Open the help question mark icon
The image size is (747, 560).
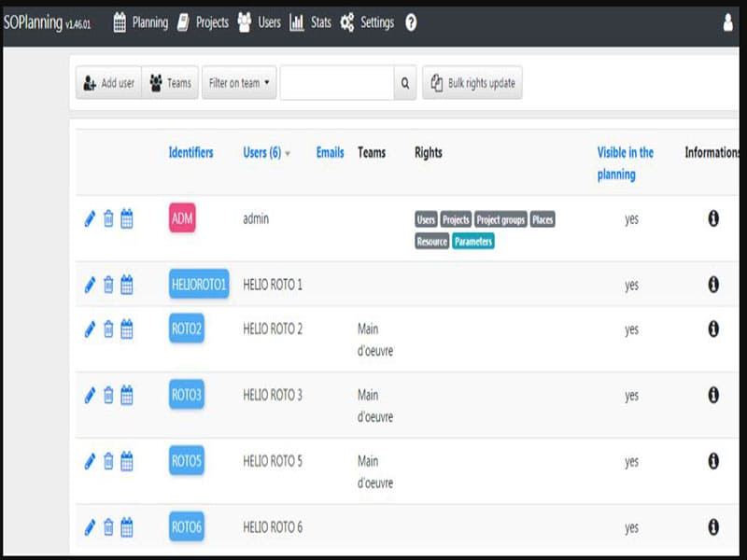[411, 22]
